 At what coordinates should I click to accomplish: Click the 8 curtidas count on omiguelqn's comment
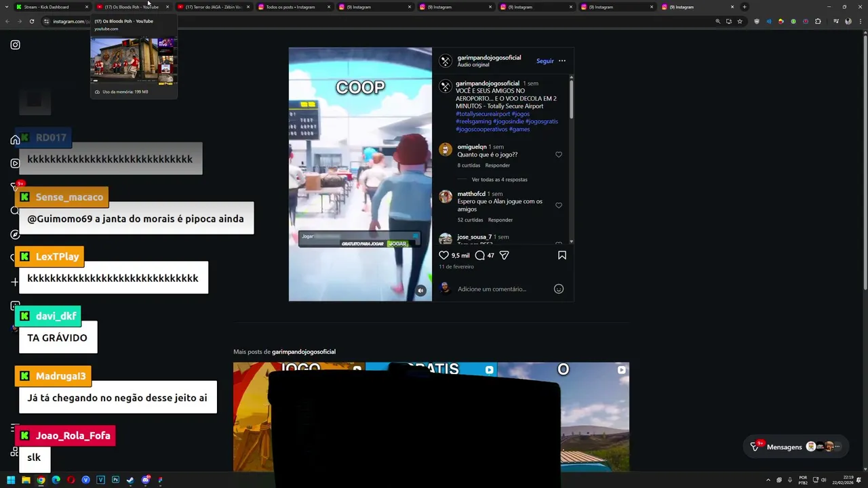pos(469,165)
